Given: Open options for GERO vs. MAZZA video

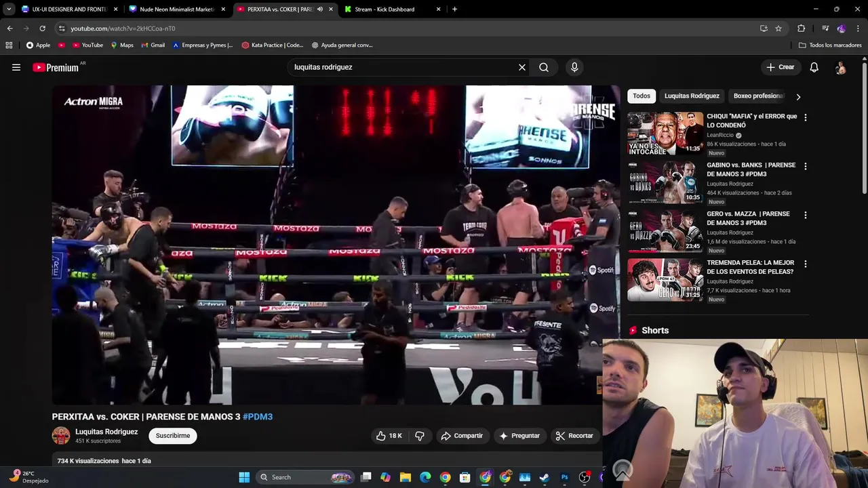Looking at the screenshot, I should (x=806, y=215).
